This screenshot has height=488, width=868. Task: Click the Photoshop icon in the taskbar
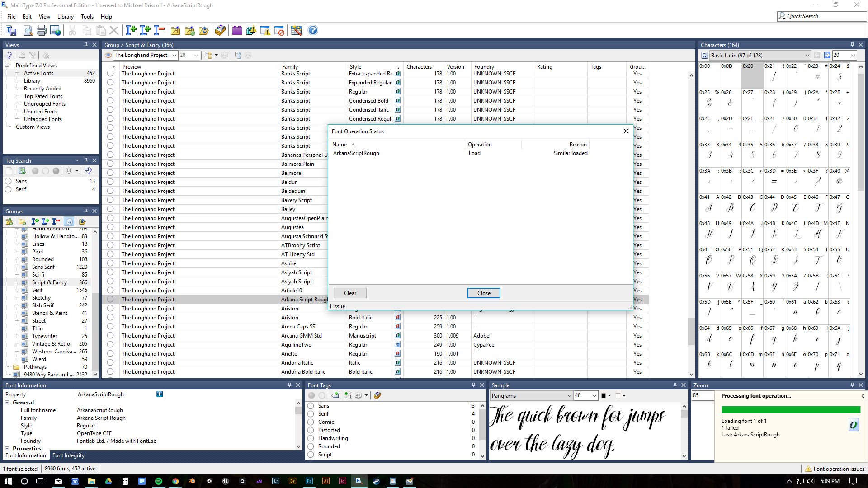(x=309, y=481)
